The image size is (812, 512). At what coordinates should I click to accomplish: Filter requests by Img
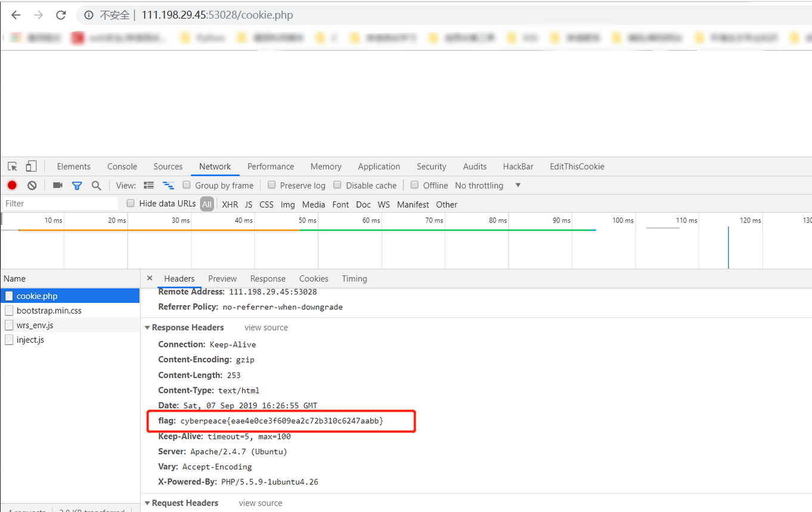(x=288, y=204)
